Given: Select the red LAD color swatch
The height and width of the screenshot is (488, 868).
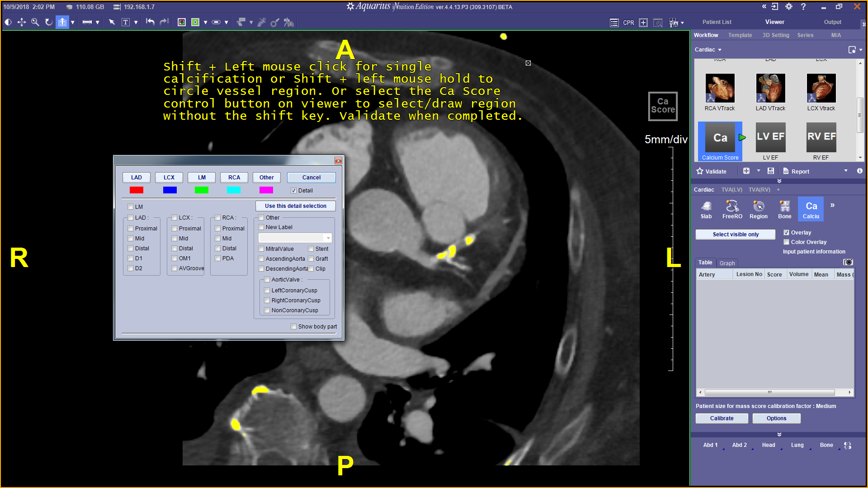Looking at the screenshot, I should pyautogui.click(x=137, y=190).
